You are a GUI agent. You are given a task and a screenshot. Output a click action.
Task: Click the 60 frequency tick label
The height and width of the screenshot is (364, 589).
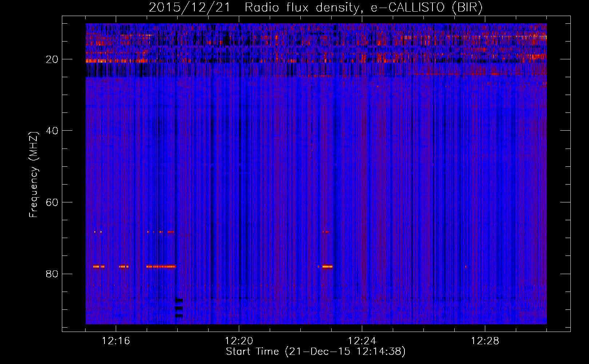pos(52,202)
